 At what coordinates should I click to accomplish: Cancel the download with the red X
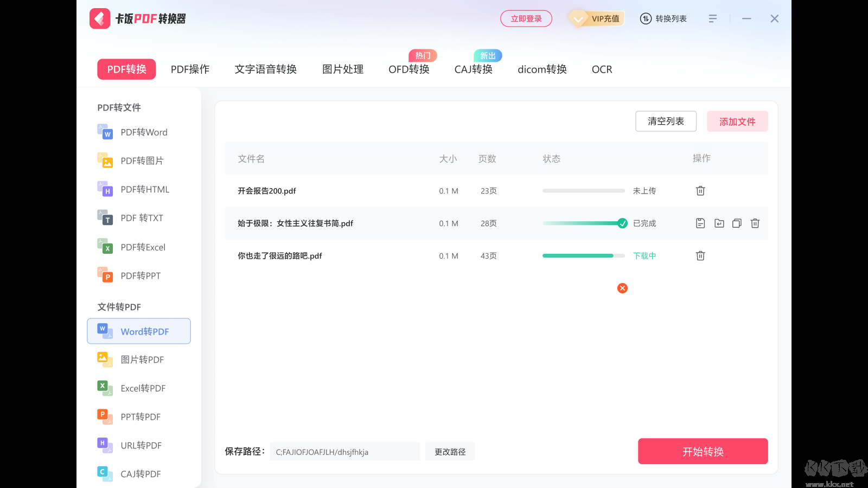[x=622, y=288]
